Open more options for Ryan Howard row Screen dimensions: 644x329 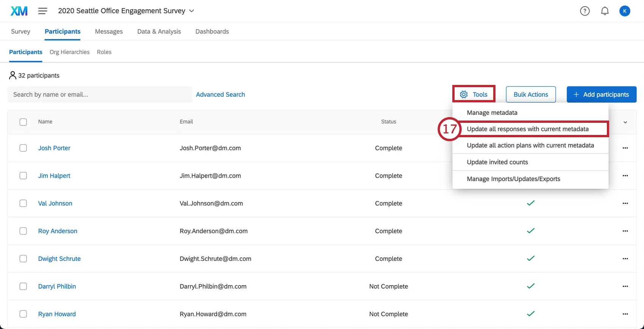[625, 314]
